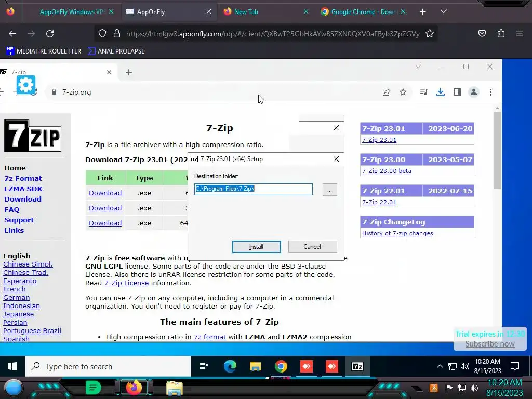Click the remote volume speaker icon
Image resolution: width=532 pixels, height=399 pixels.
[x=465, y=366]
